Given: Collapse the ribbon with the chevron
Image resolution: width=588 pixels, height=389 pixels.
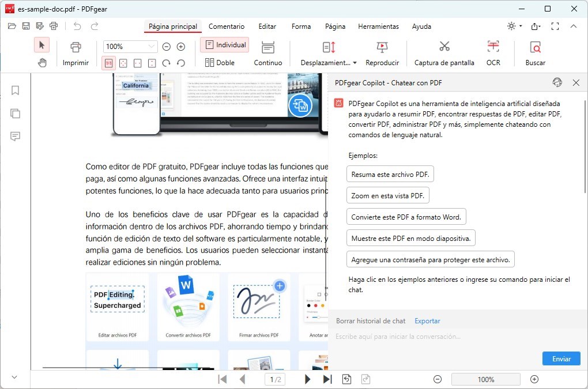Looking at the screenshot, I should point(574,26).
